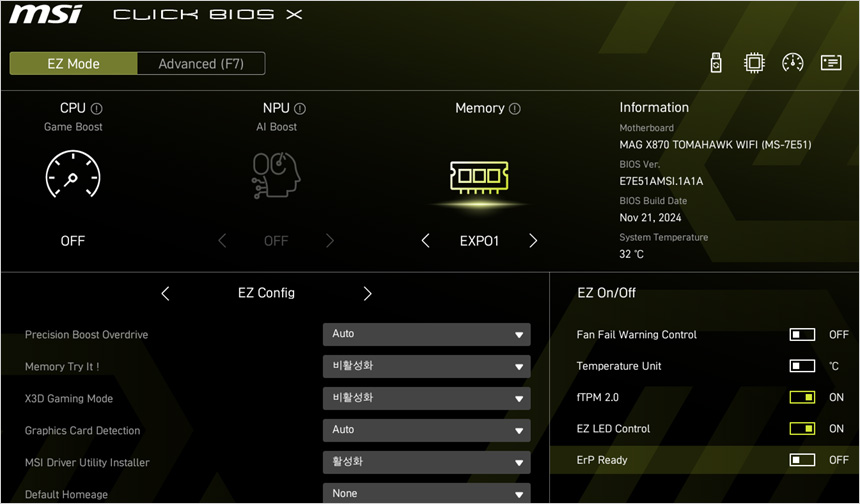Open Precision Boost Overdrive dropdown

(x=426, y=334)
